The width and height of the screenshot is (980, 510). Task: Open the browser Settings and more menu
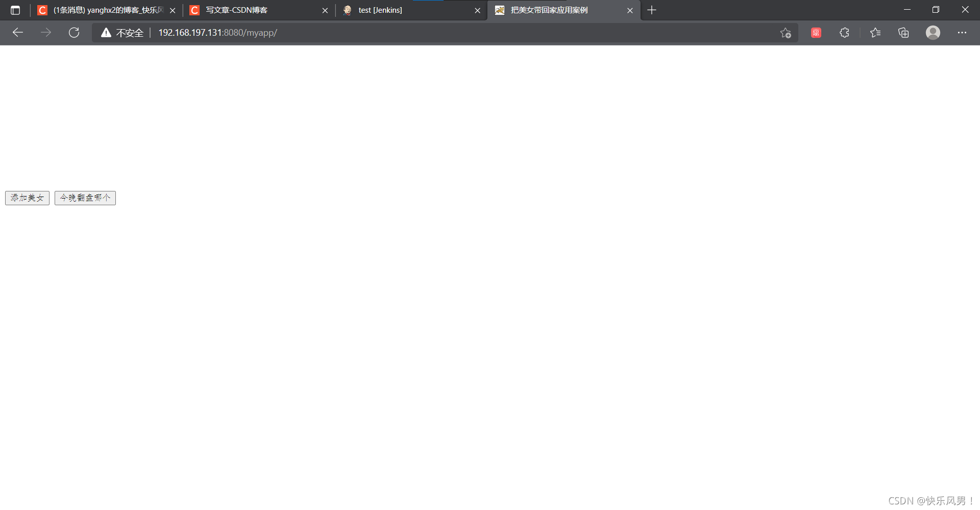pos(962,33)
